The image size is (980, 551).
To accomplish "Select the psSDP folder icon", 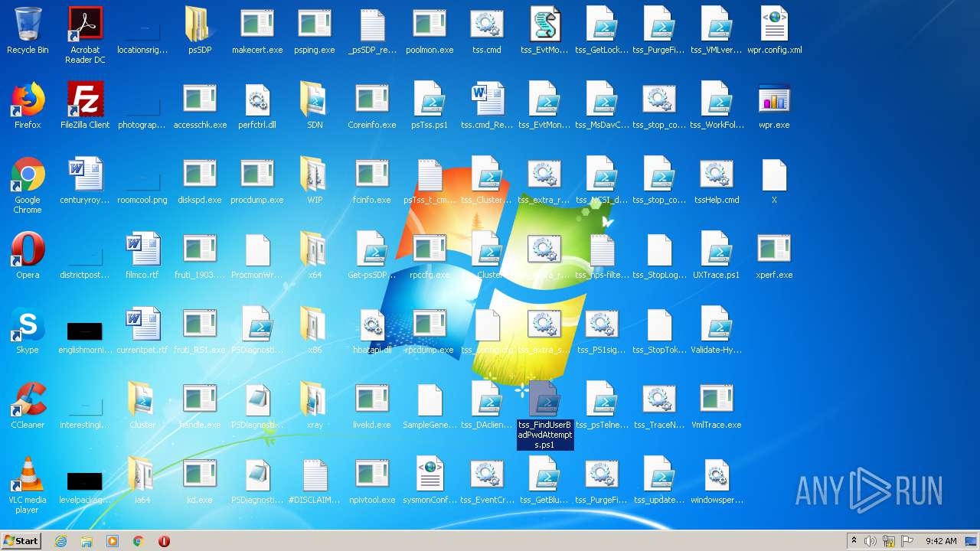I will tap(200, 31).
